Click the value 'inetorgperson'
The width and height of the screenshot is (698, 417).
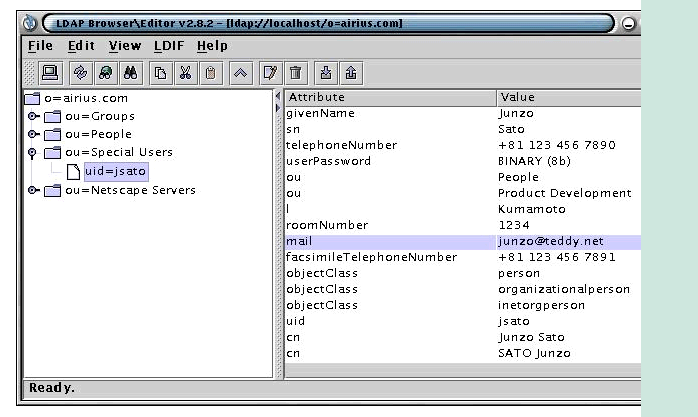pos(541,306)
